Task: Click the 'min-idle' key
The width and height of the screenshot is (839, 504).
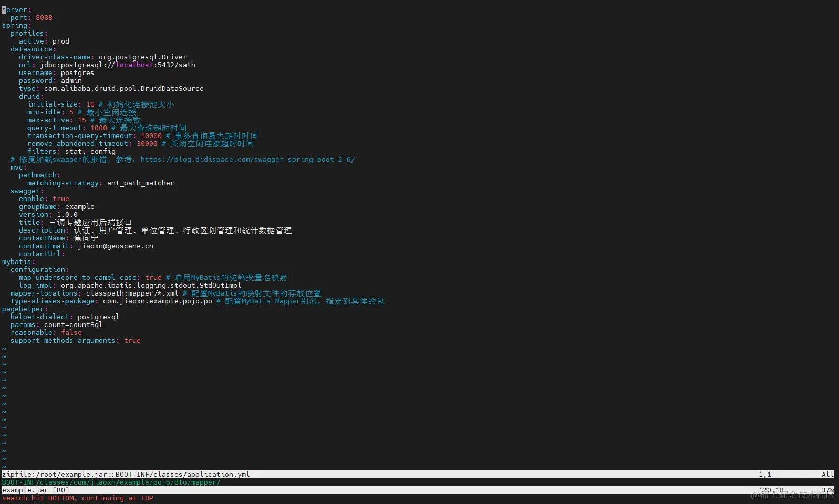Action: pyautogui.click(x=44, y=112)
